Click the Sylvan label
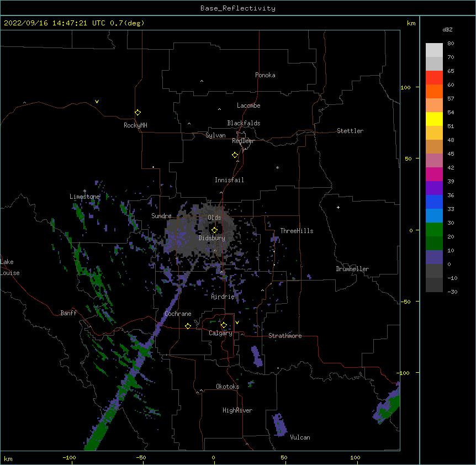This screenshot has width=476, height=465. pos(215,135)
